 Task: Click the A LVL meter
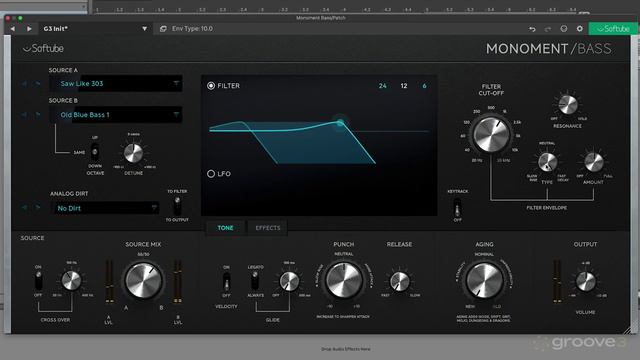point(109,281)
